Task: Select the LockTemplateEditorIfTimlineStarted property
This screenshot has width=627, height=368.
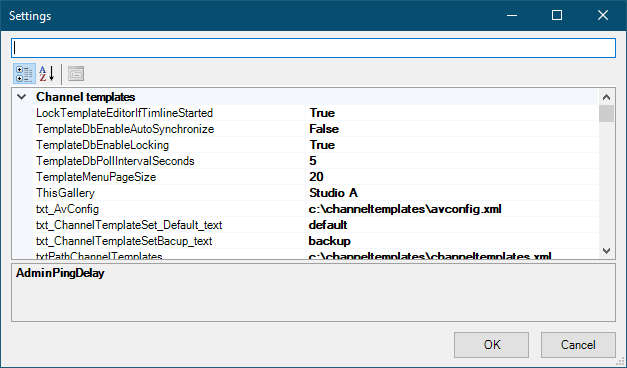Action: pyautogui.click(x=124, y=113)
